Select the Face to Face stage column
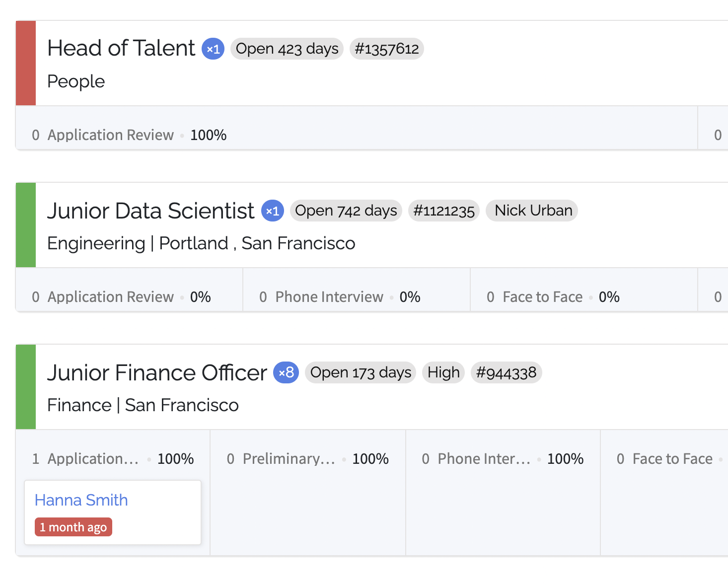 tap(542, 296)
